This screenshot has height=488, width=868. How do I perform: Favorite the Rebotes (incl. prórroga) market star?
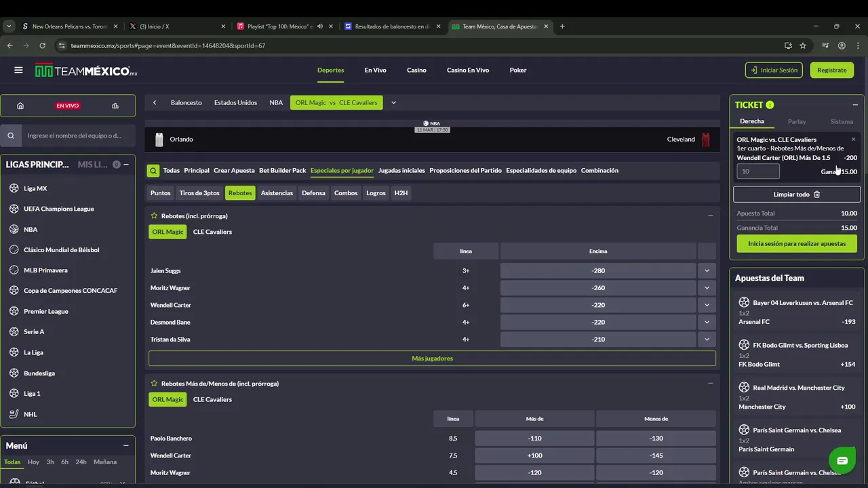pyautogui.click(x=154, y=216)
